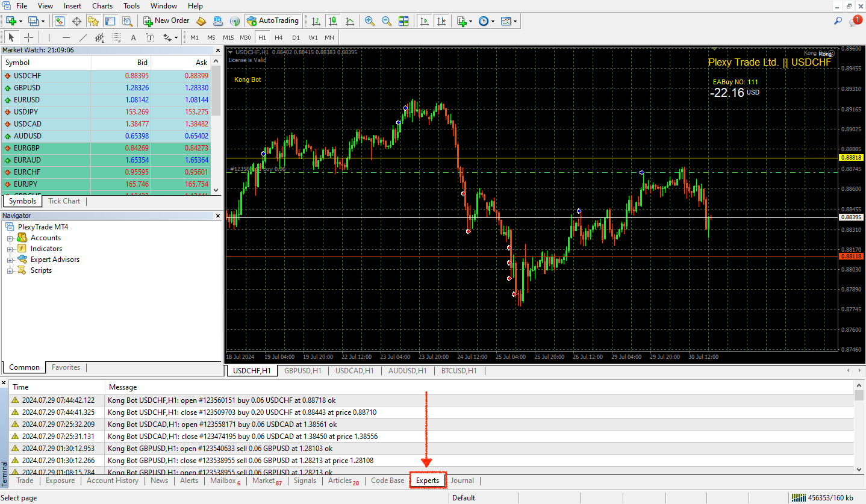Open the Tools menu
Viewport: 866px width, 504px height.
point(132,6)
